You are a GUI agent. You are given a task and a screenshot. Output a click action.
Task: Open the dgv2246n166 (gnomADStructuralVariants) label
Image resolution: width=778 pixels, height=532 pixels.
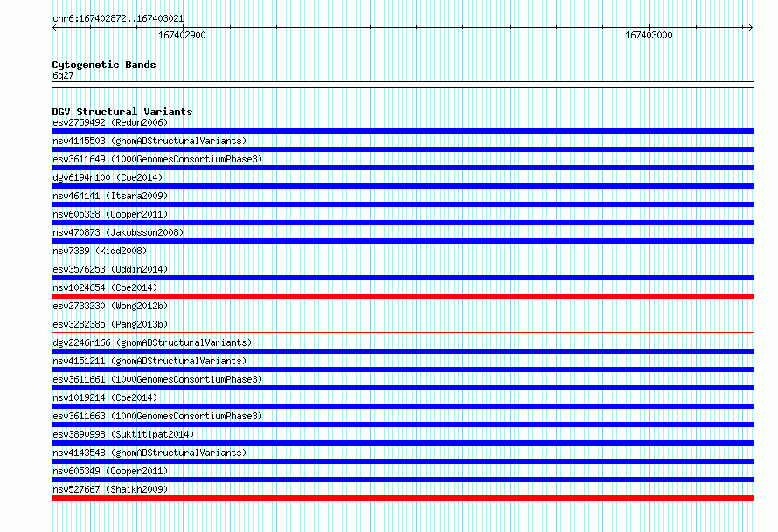[152, 342]
